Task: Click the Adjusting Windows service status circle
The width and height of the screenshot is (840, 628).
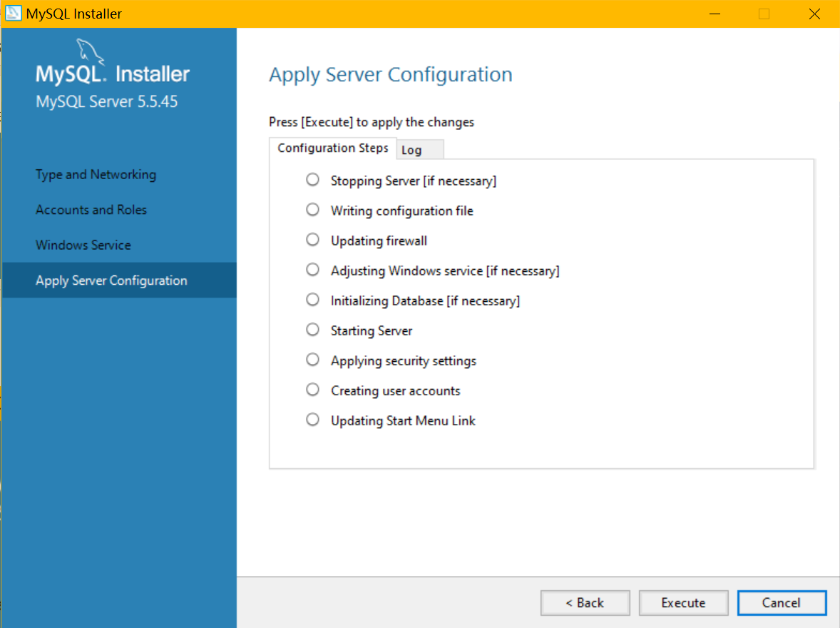Action: point(312,270)
